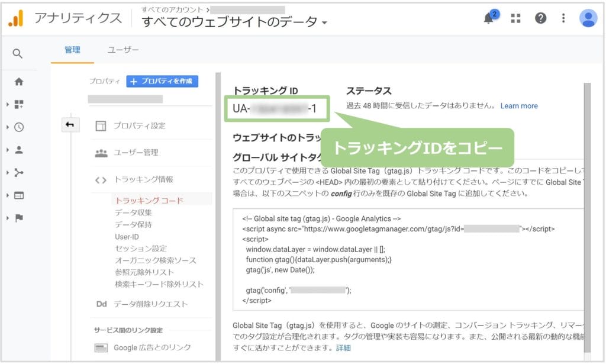The height and width of the screenshot is (364, 606).
Task: Select データ収集 in the tracking menu
Action: click(x=133, y=212)
